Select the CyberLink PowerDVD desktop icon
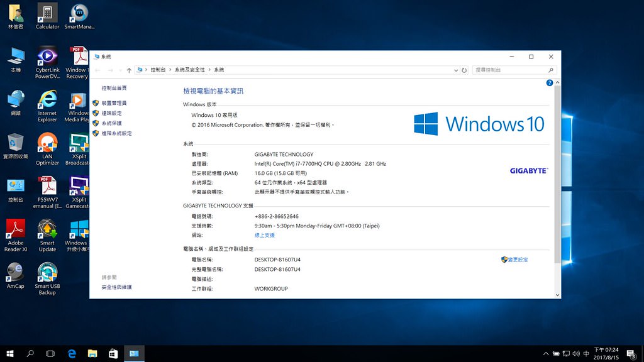The image size is (644, 362). click(47, 62)
